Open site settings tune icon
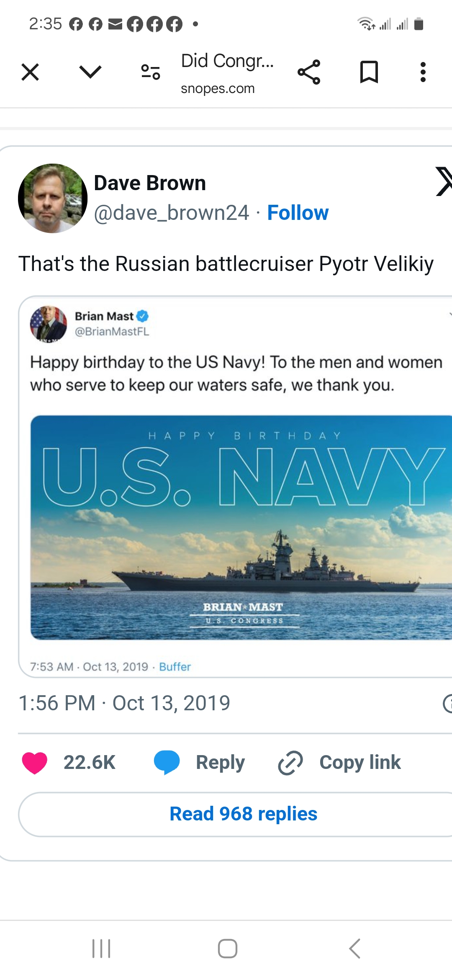Screen dimensions: 452x980 (x=151, y=72)
